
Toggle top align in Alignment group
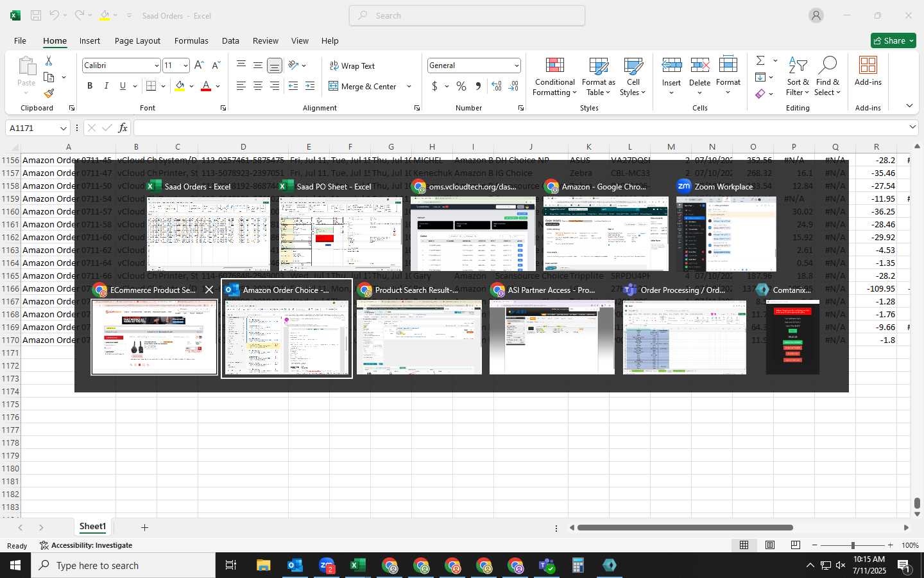[241, 65]
